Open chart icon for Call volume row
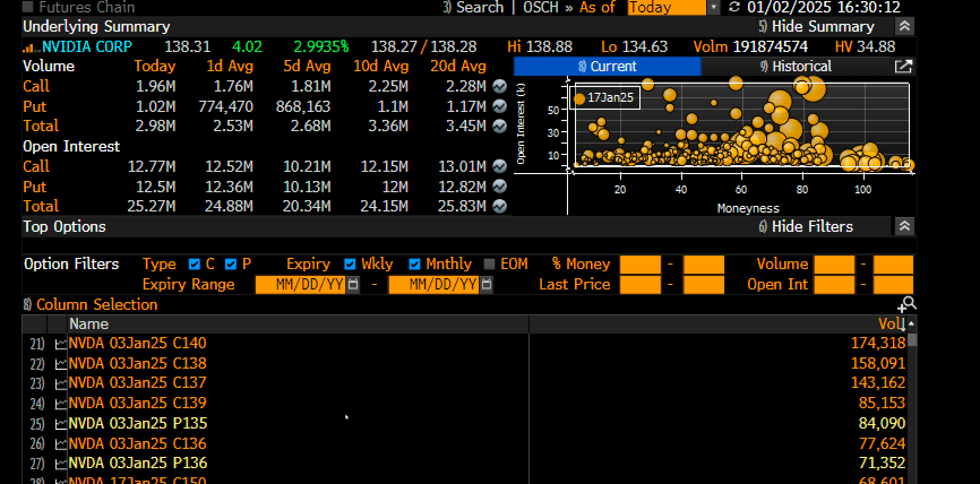This screenshot has width=980, height=484. pos(499,86)
